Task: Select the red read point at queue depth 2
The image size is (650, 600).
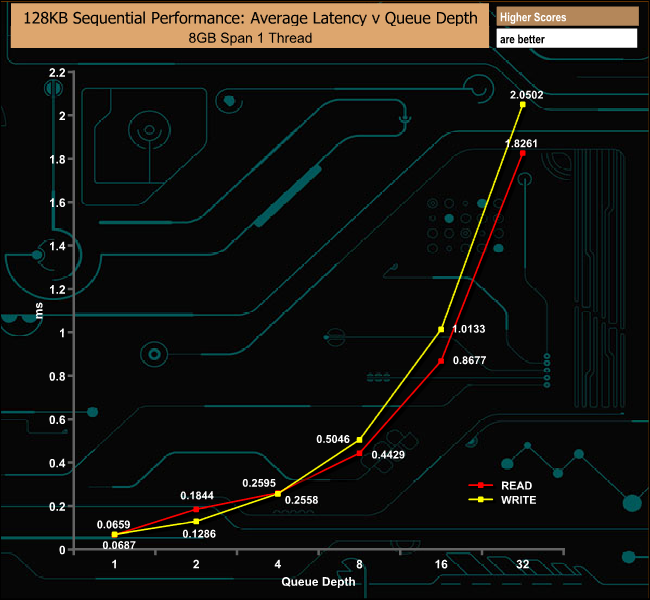Action: 196,509
